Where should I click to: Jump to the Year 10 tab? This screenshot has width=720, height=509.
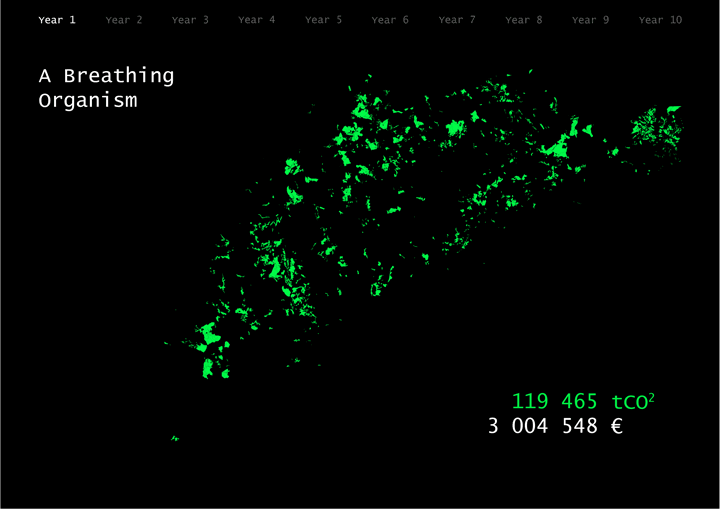660,20
